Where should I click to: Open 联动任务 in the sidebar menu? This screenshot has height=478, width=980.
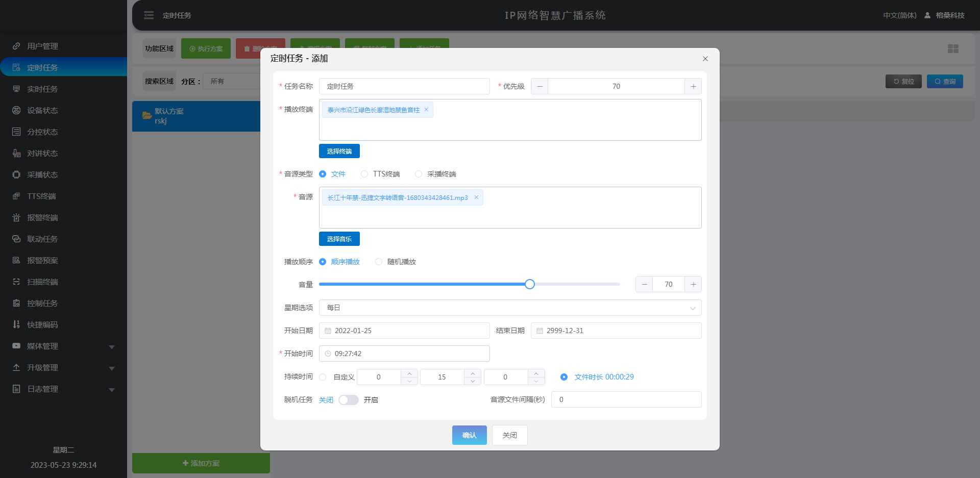(63, 239)
